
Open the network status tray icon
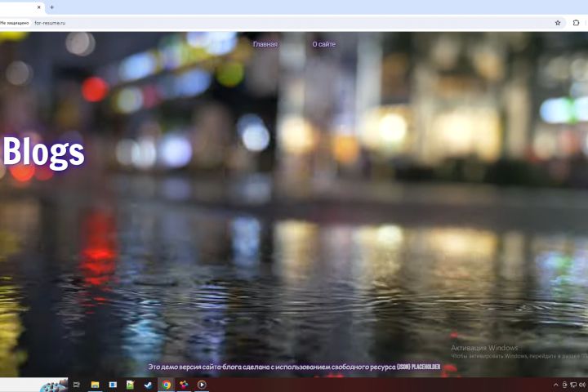click(573, 385)
